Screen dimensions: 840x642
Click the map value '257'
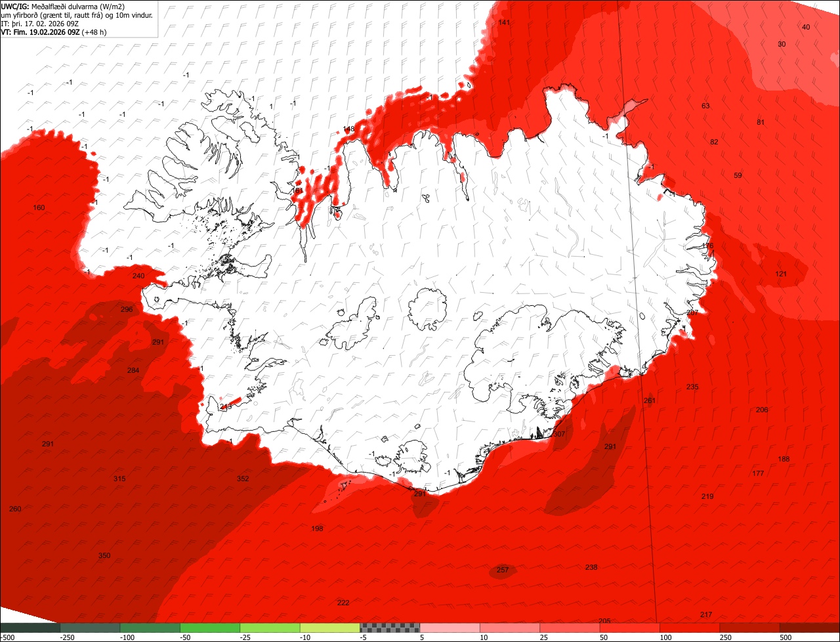point(503,570)
